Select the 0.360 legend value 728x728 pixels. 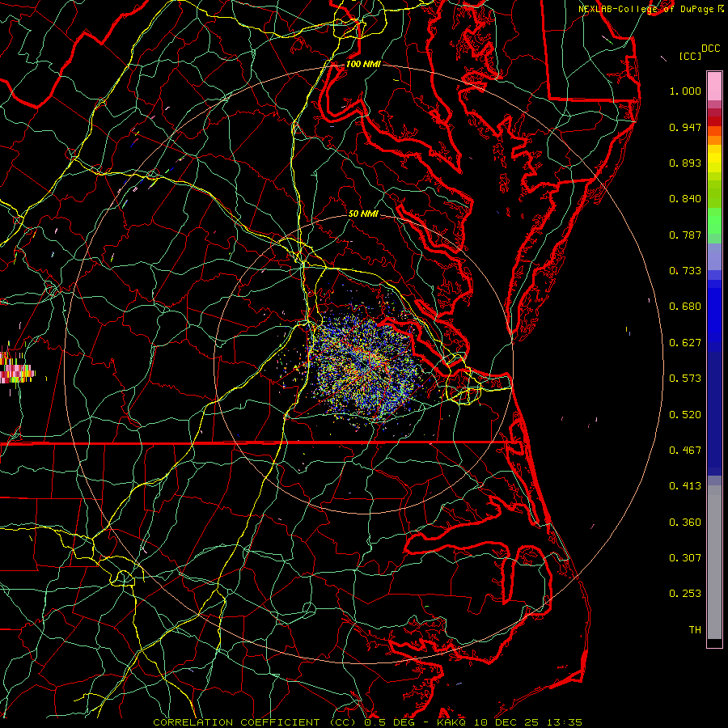pyautogui.click(x=685, y=523)
